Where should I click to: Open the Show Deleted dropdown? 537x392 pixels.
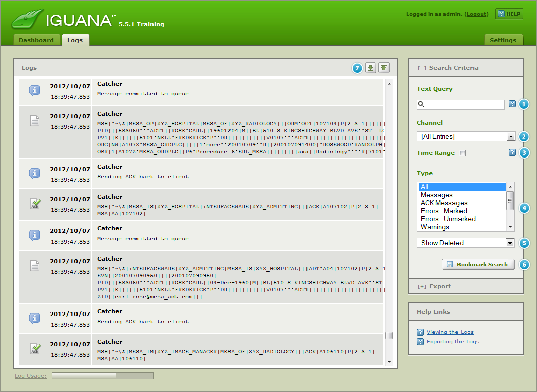click(x=466, y=243)
